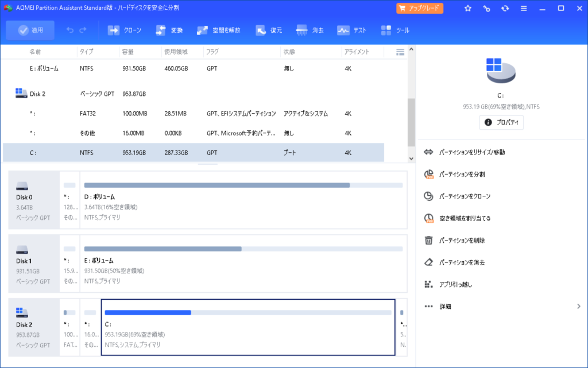Open the クローン (Clone) tool
Screen dimensions: 588x368
[125, 30]
